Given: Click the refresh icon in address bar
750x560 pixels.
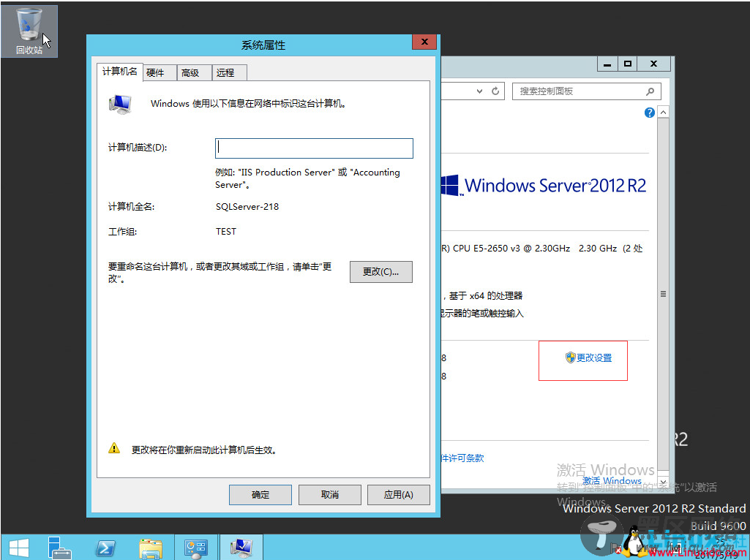Looking at the screenshot, I should 495,91.
